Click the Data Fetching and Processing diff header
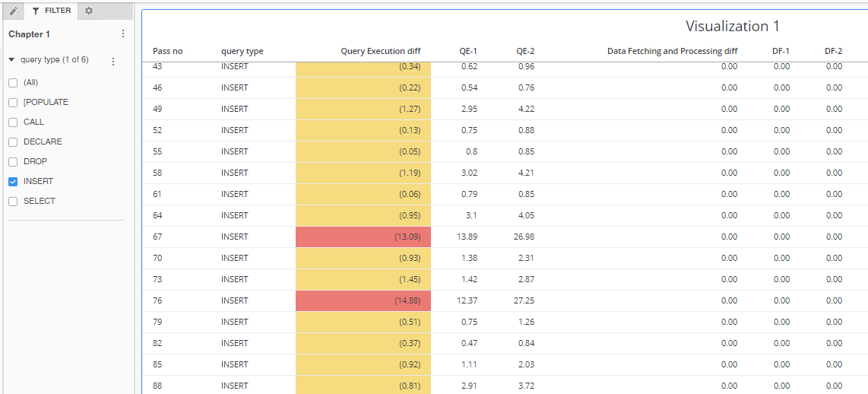This screenshot has height=394, width=868. point(672,51)
